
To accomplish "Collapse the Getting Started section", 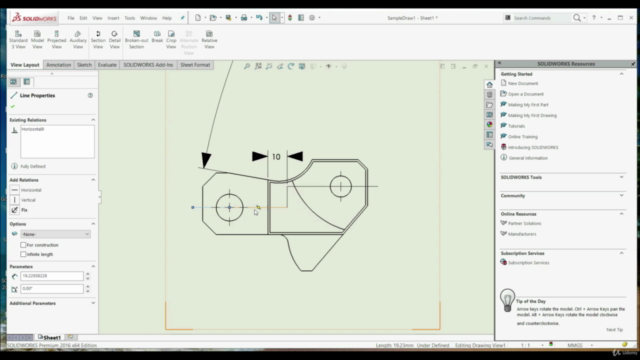I will tap(622, 74).
